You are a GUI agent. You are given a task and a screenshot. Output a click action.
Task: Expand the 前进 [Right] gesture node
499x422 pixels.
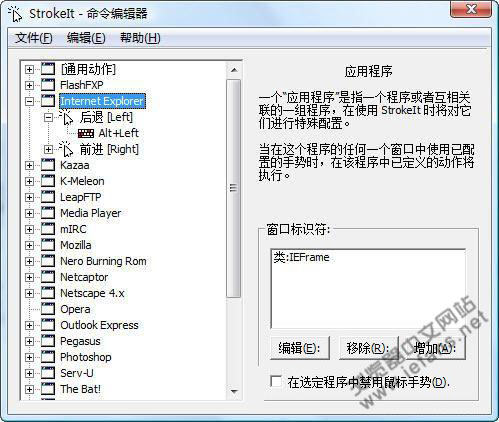pos(48,149)
